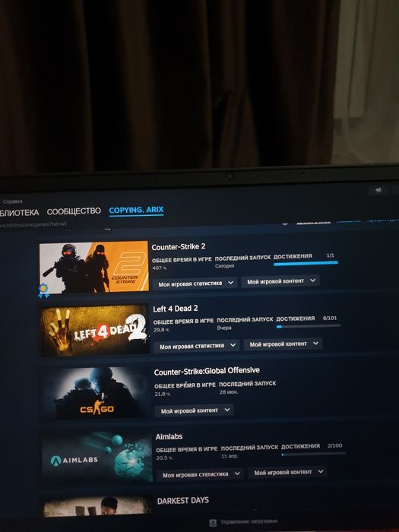Open the Aimlabs game thumbnail
This screenshot has width=399, height=532.
[x=97, y=457]
